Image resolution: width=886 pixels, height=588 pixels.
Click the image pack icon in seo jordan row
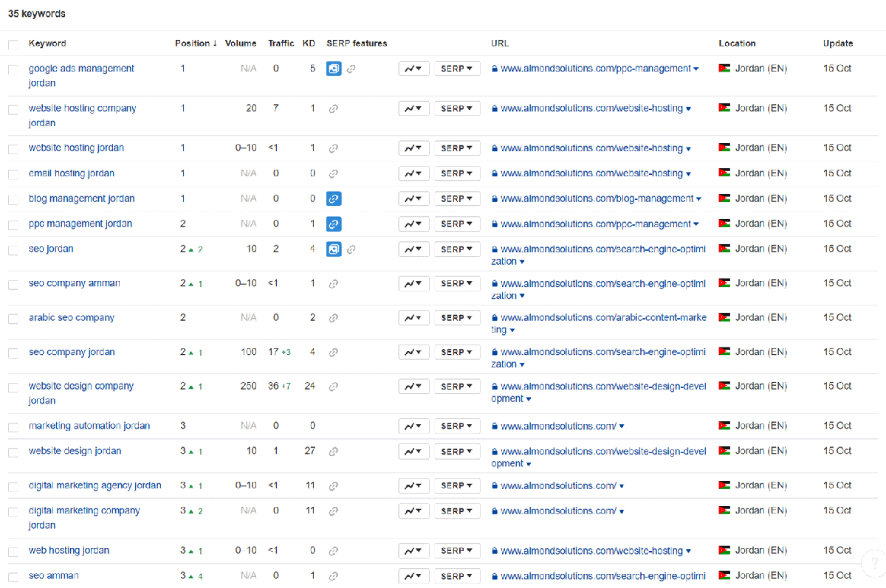coord(334,249)
